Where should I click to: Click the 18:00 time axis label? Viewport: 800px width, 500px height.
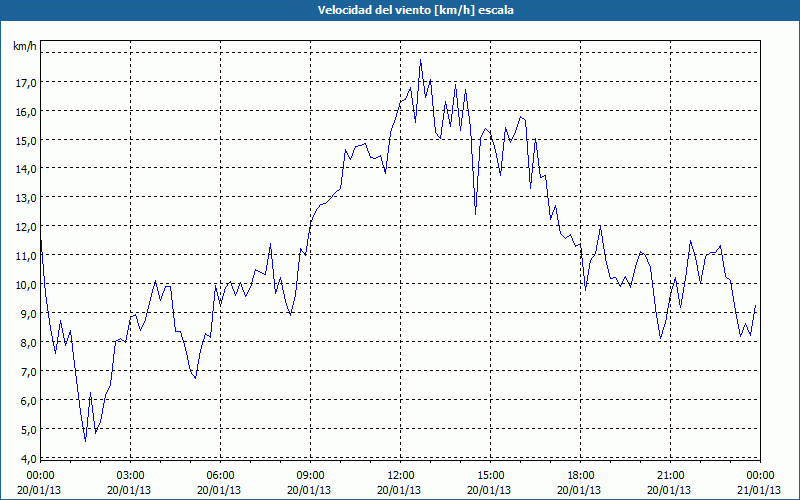point(581,476)
